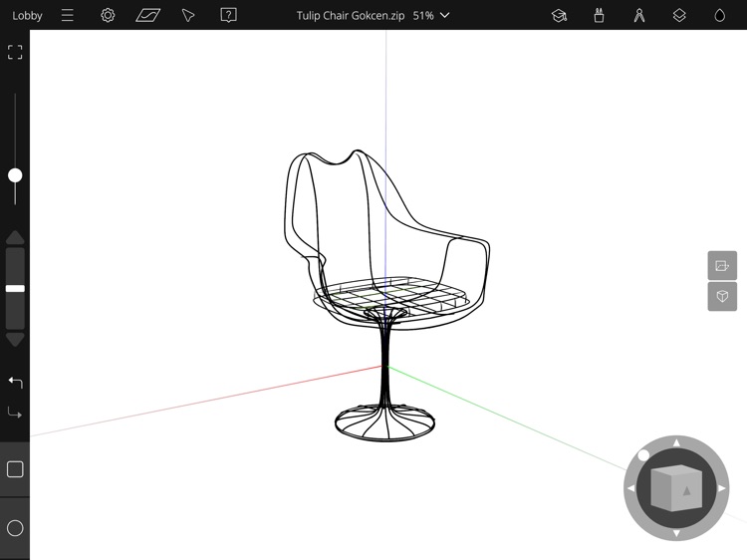This screenshot has height=560, width=747.
Task: Click the orientation view cube
Action: (x=676, y=488)
